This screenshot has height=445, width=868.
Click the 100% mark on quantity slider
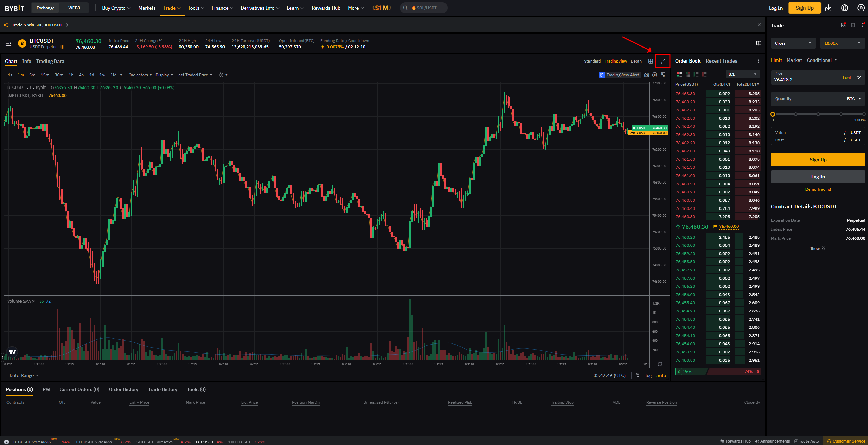click(x=863, y=114)
